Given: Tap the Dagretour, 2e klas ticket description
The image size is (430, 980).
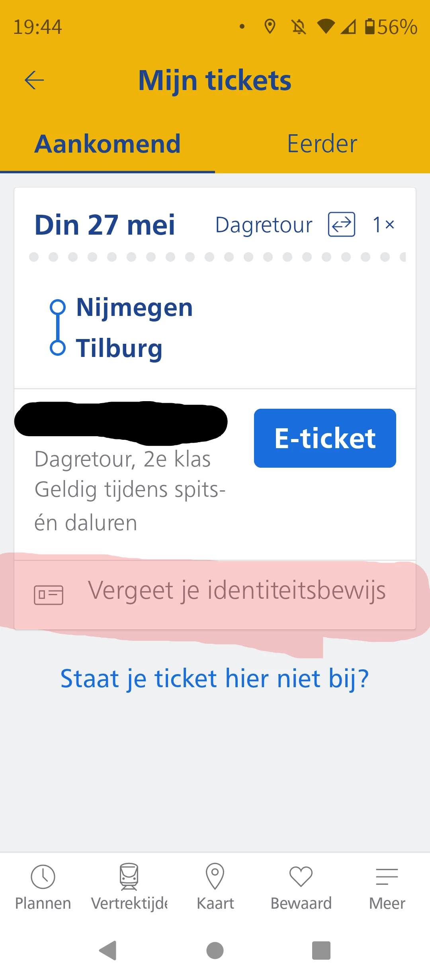Looking at the screenshot, I should point(123,459).
